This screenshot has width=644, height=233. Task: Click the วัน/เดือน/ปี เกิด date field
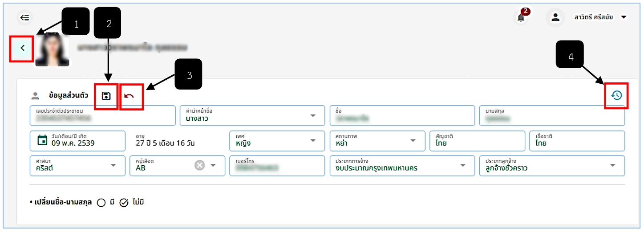[77, 141]
